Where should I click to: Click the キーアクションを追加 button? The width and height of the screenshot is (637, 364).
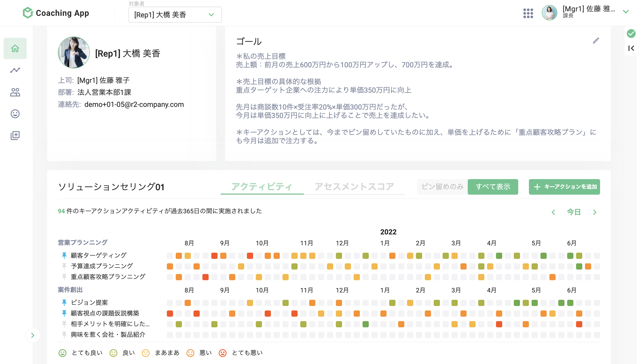(564, 187)
